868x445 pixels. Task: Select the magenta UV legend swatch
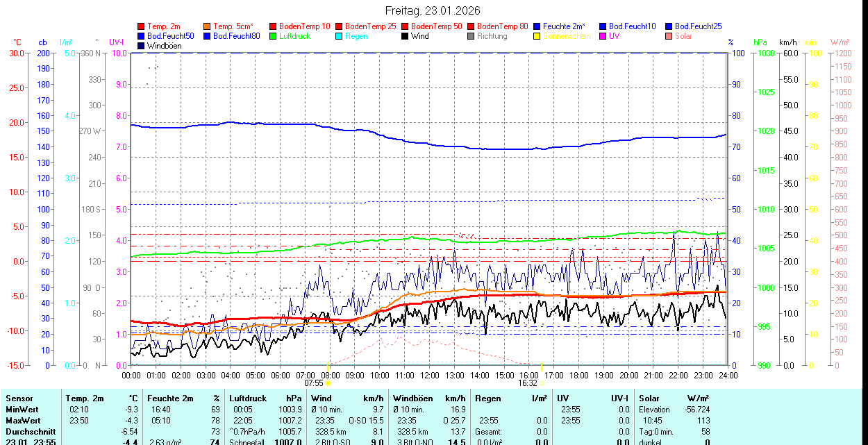pyautogui.click(x=603, y=36)
